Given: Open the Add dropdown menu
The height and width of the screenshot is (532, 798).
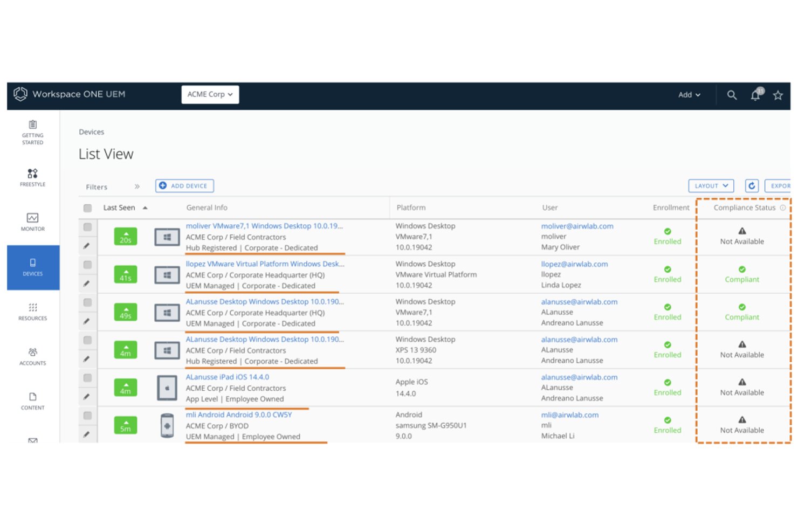Looking at the screenshot, I should pyautogui.click(x=689, y=95).
